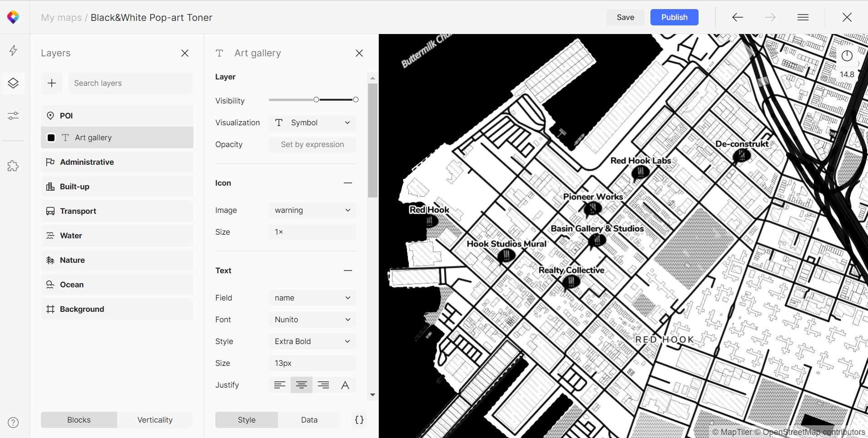Image resolution: width=868 pixels, height=438 pixels.
Task: Open the Layers stack icon in sidebar
Action: [x=13, y=83]
